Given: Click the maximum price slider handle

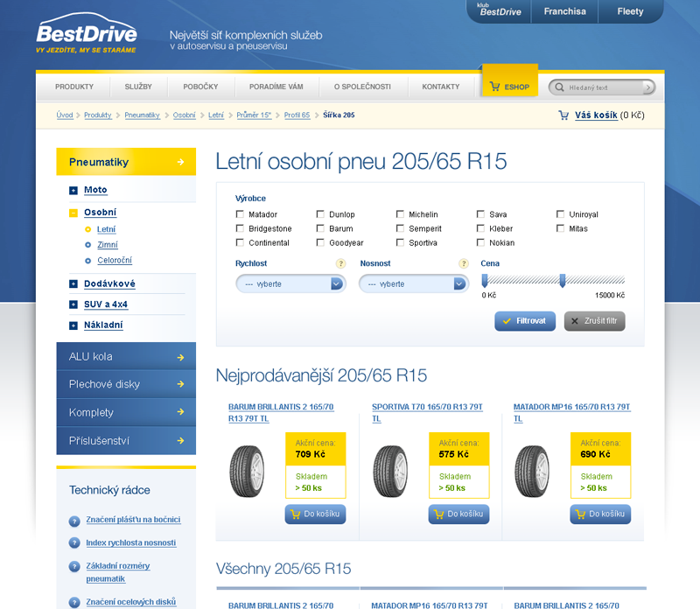Looking at the screenshot, I should tap(563, 280).
